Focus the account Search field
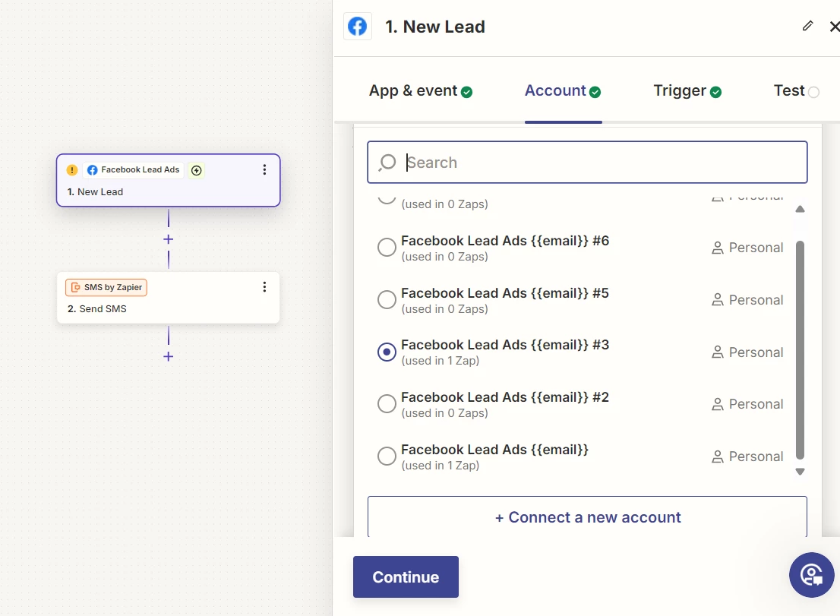This screenshot has width=840, height=616. (x=600, y=163)
